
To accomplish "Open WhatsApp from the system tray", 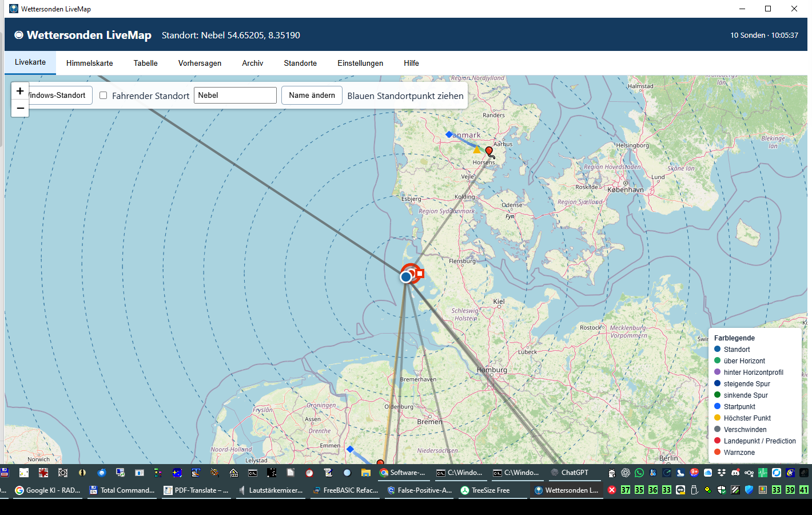I will [x=639, y=473].
